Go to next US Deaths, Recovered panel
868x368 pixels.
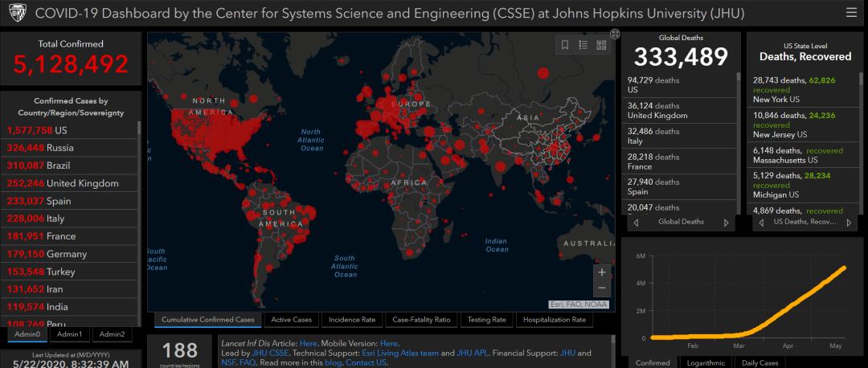[849, 223]
